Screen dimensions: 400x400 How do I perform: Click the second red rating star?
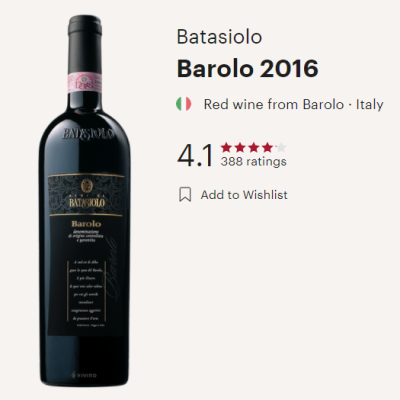[x=240, y=147]
